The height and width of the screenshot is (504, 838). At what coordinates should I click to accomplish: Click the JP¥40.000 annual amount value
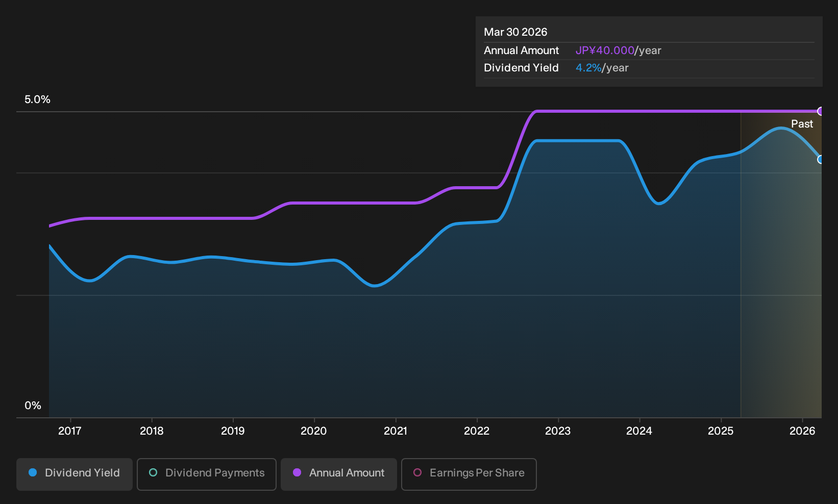pyautogui.click(x=605, y=51)
